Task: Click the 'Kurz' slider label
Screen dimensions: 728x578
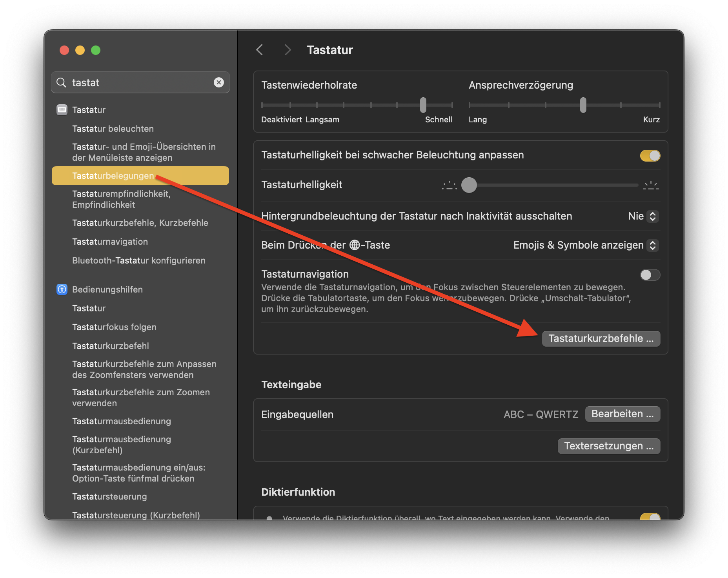Action: click(x=652, y=120)
